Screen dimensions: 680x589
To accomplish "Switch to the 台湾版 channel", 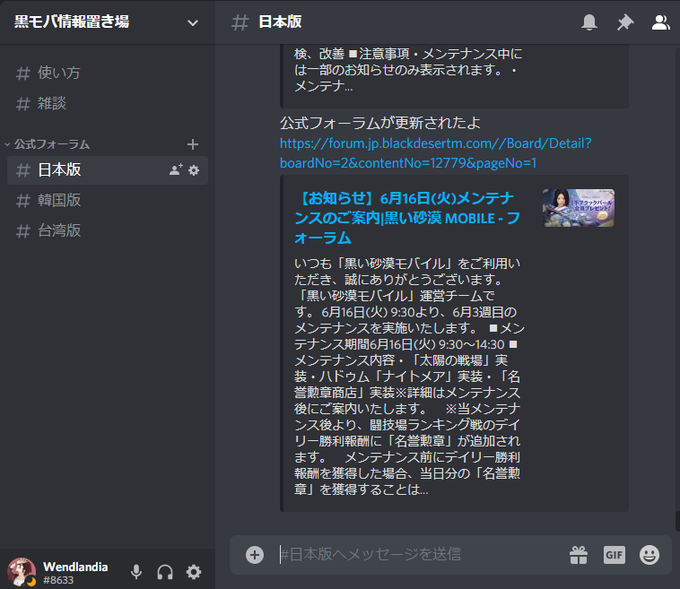I will 108,231.
